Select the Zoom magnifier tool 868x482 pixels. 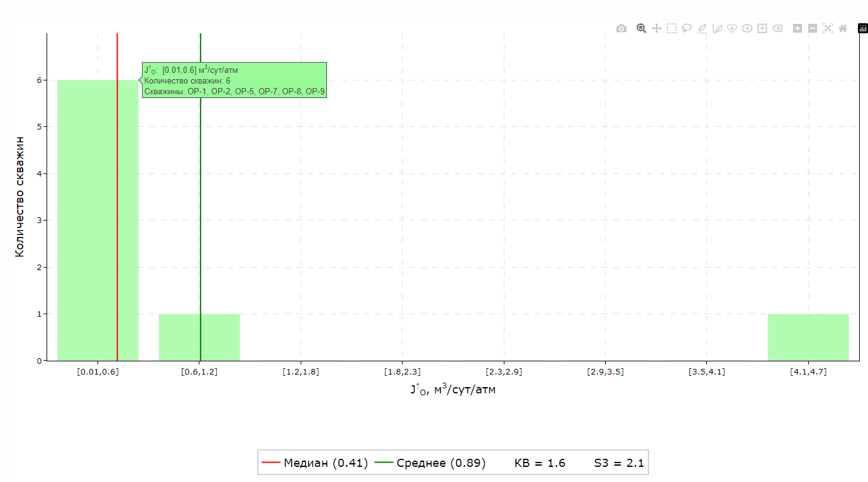tap(642, 28)
